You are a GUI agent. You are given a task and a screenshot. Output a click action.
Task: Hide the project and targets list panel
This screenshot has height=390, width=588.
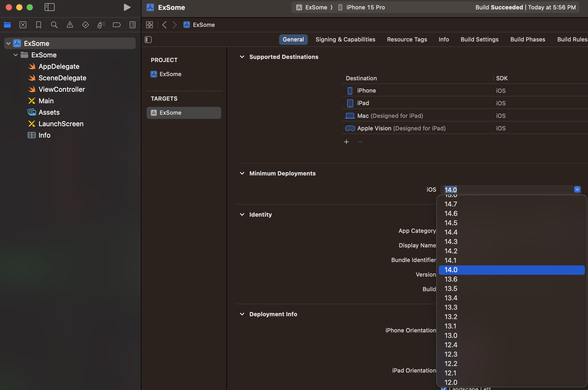148,40
